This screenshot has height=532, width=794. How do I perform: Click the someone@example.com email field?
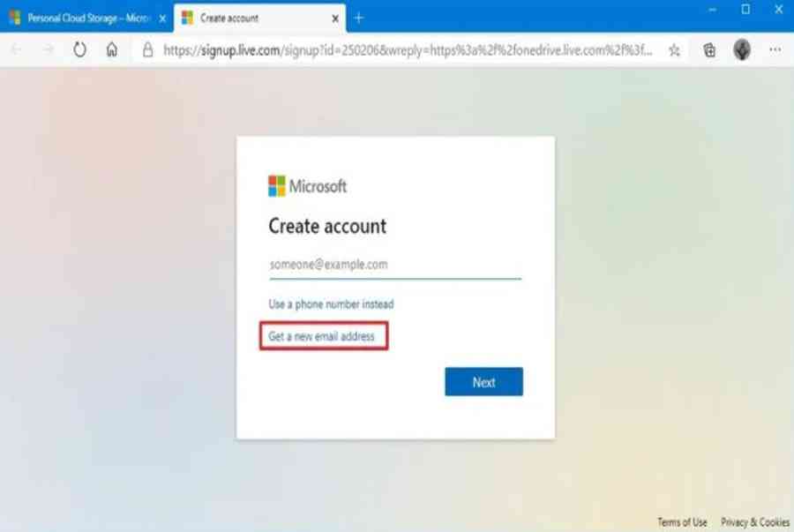click(x=395, y=265)
